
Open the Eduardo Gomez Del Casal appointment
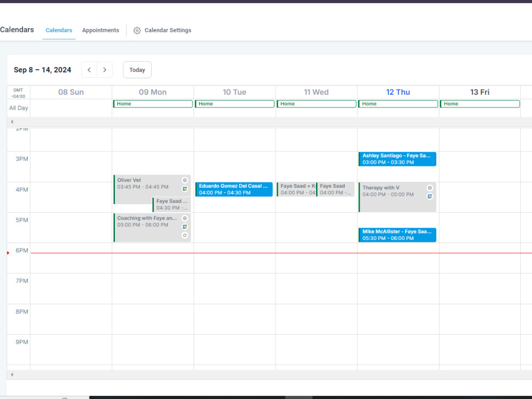[234, 189]
